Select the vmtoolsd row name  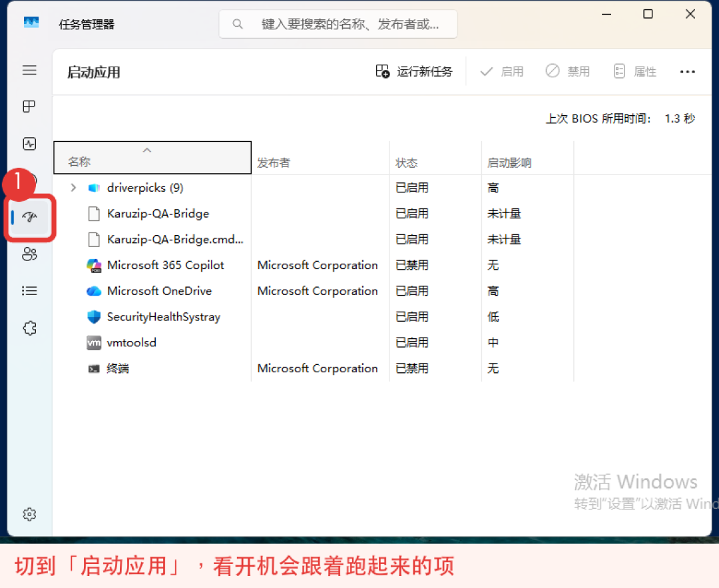pos(132,343)
